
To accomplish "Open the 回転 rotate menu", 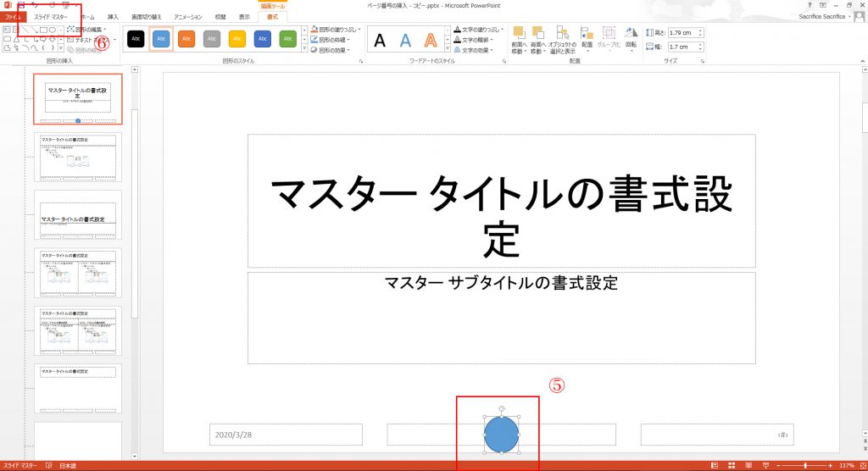I will pos(631,37).
